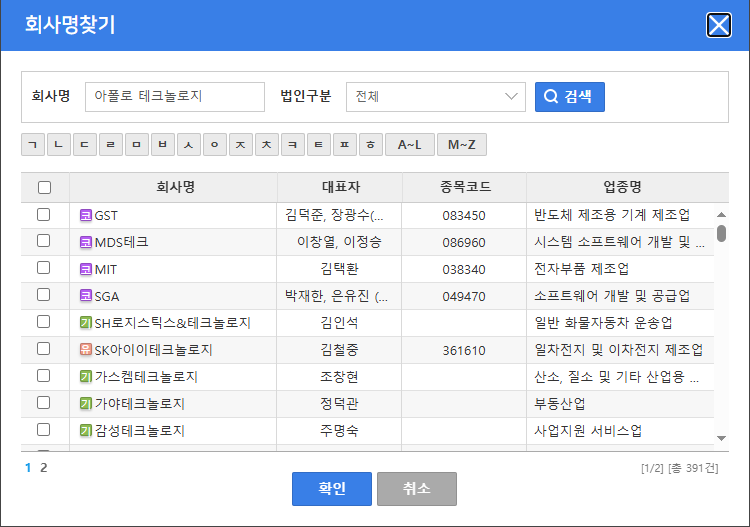Screen dimensions: 750x527
Task: Click the green 기 icon beside 감성테크놀로지
Action: pyautogui.click(x=86, y=430)
